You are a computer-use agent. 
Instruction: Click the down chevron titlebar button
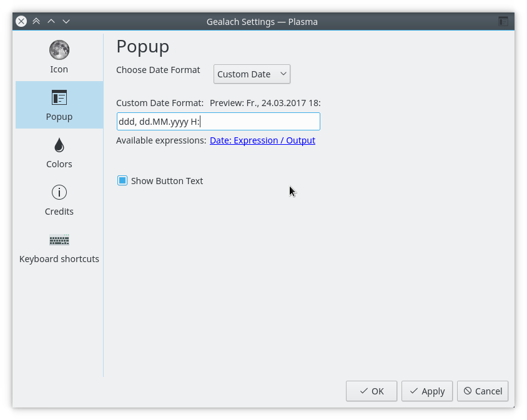[x=66, y=21]
